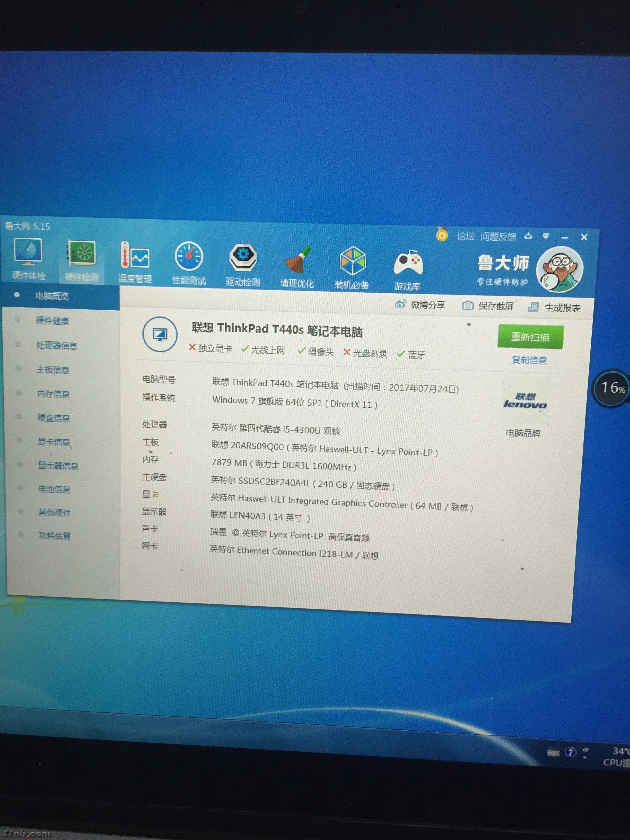Click the keyboard icon in the system tray
The height and width of the screenshot is (840, 630).
(x=553, y=752)
